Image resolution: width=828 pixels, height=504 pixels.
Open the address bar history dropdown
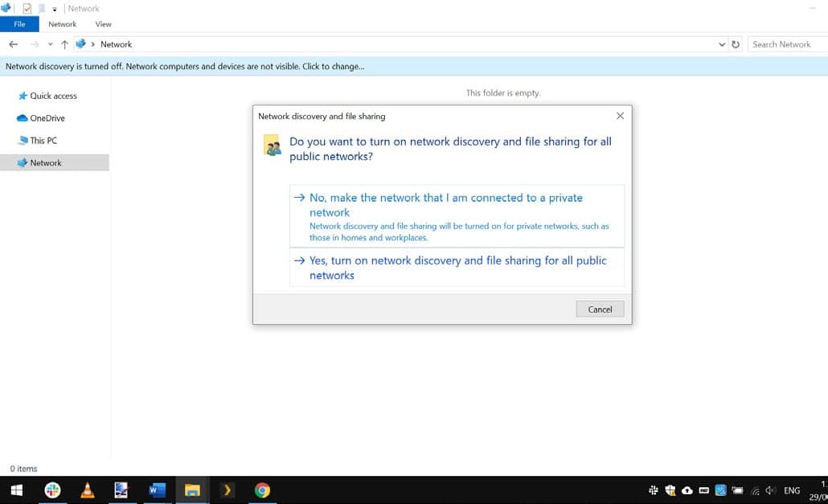[721, 44]
